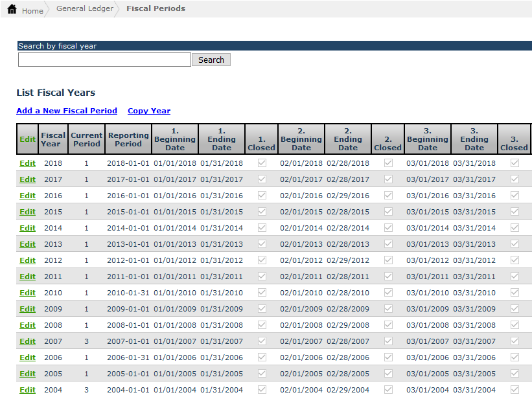Click the Home icon in breadcrumb
Image resolution: width=532 pixels, height=397 pixels.
coord(12,10)
